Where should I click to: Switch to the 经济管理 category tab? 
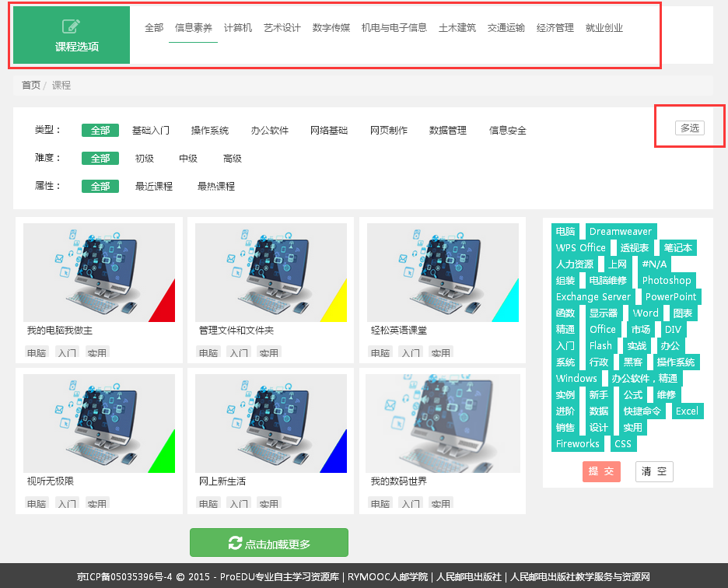pos(554,26)
